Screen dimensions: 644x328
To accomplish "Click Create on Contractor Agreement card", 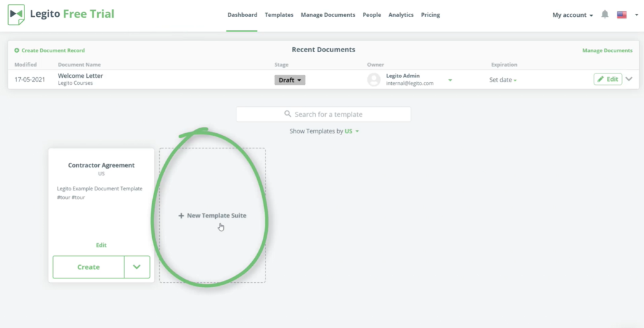I will click(x=88, y=267).
